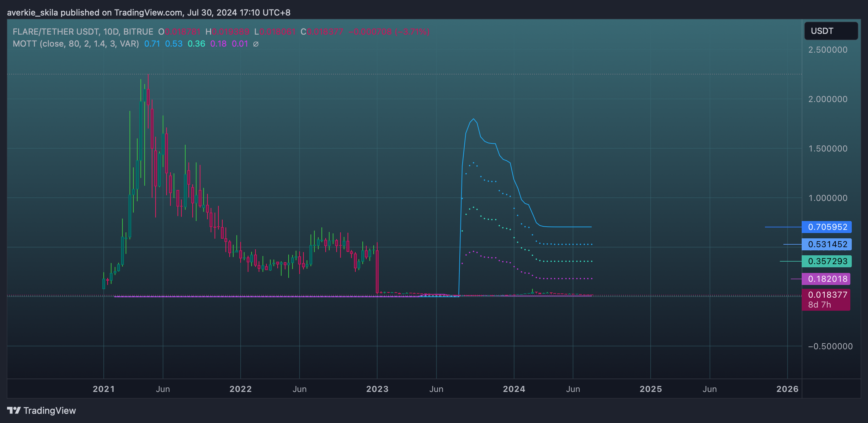868x423 pixels.
Task: Click the empty-set symbol in MOTT legend
Action: click(256, 44)
